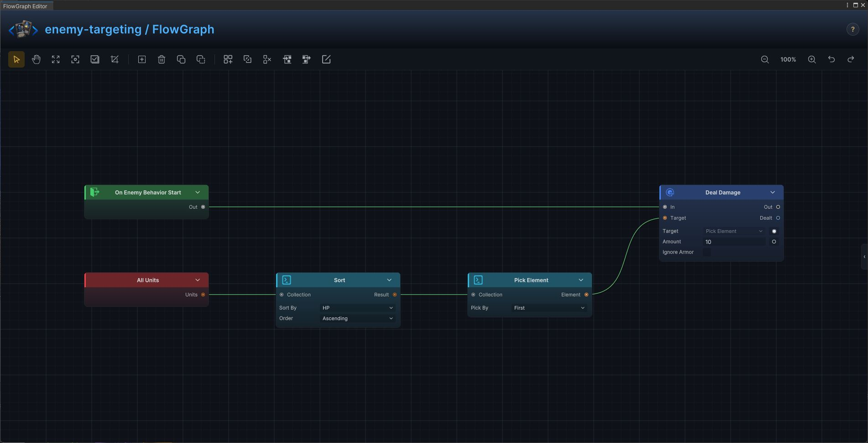Image resolution: width=868 pixels, height=443 pixels.
Task: Click the Deal Damage Out port
Action: coord(778,207)
